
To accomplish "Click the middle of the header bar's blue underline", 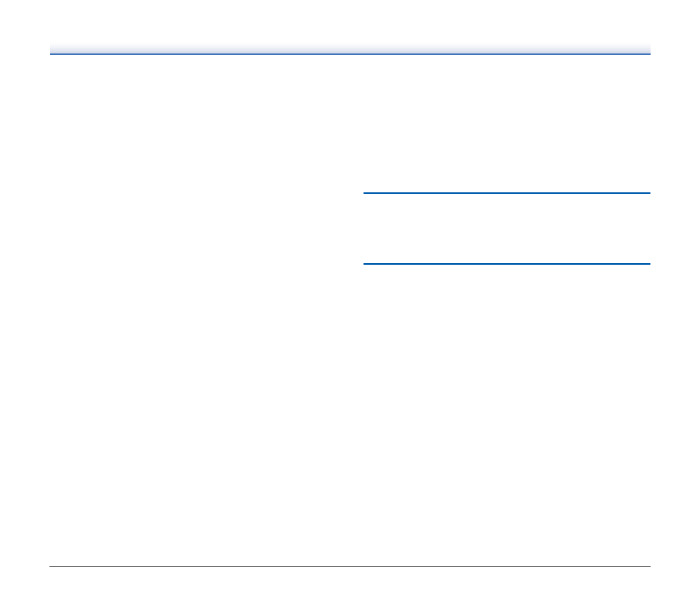I will coord(350,54).
